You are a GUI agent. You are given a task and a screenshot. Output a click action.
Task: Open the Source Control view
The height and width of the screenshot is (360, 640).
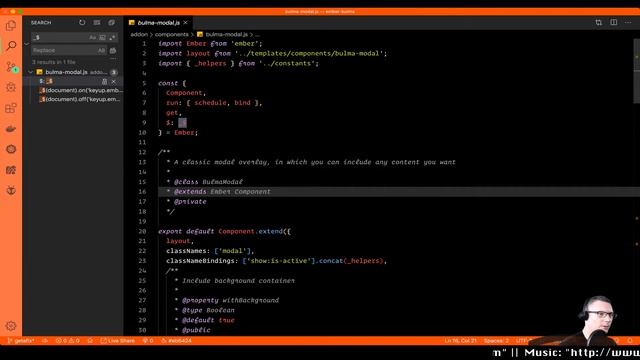click(11, 67)
